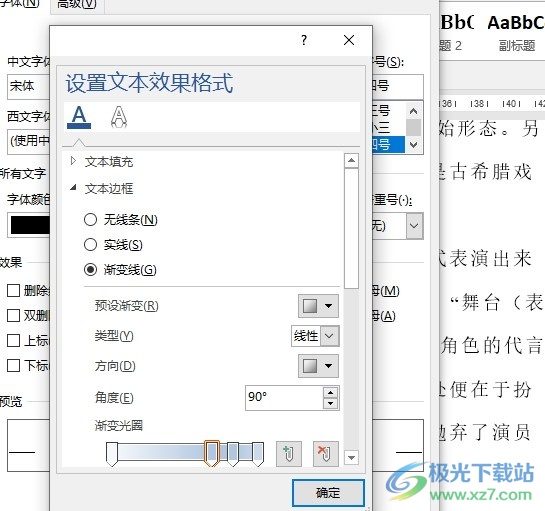Click the add gradient stop button
This screenshot has height=511, width=545.
[289, 454]
